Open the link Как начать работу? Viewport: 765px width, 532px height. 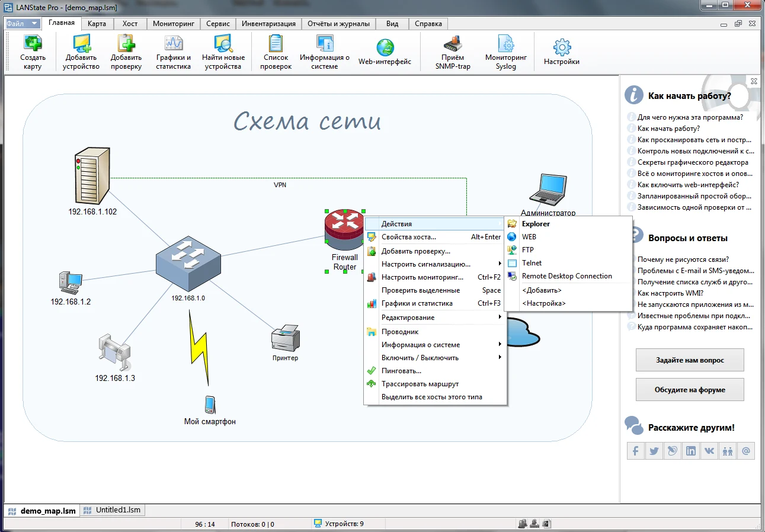(668, 129)
